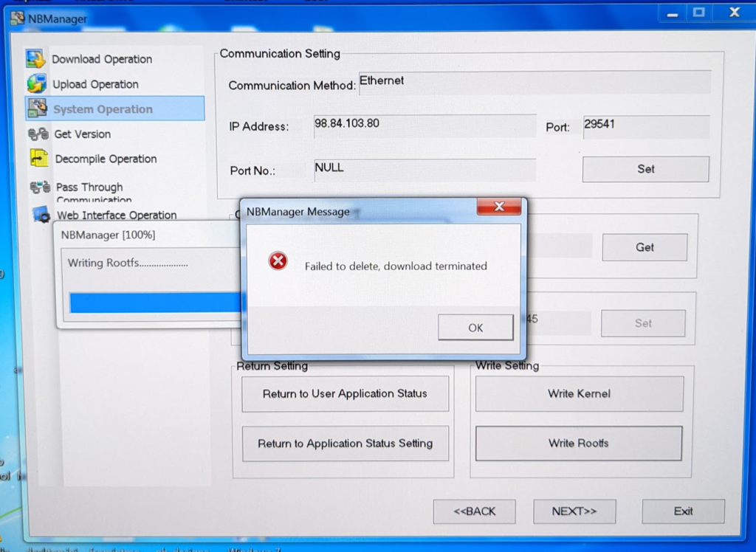Click Return to User Application Status
Image resolution: width=756 pixels, height=552 pixels.
345,394
